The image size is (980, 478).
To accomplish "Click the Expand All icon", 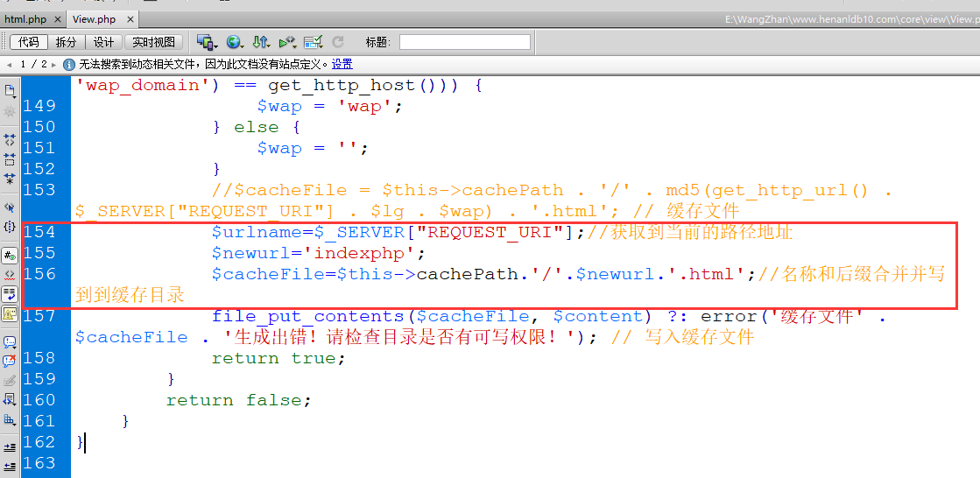I will point(10,179).
